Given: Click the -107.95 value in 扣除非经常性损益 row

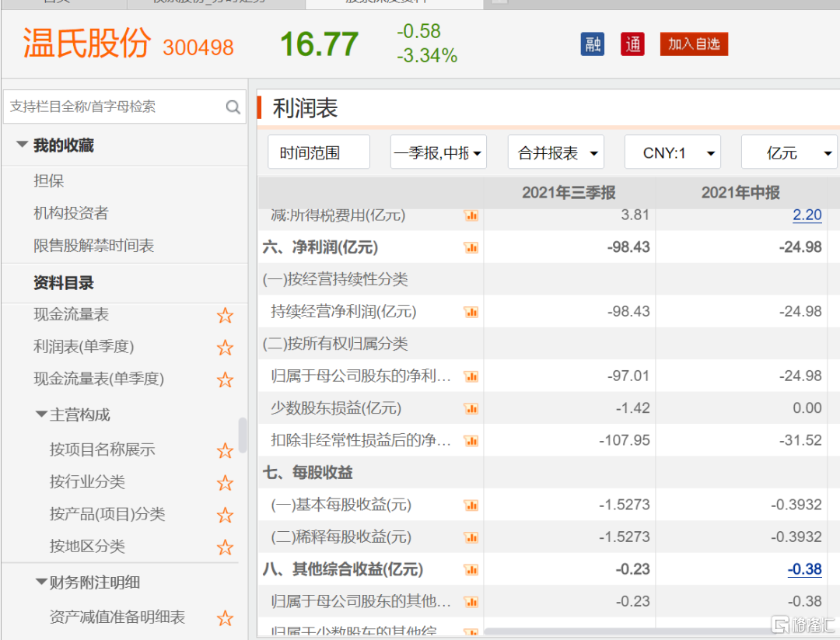Looking at the screenshot, I should (624, 440).
